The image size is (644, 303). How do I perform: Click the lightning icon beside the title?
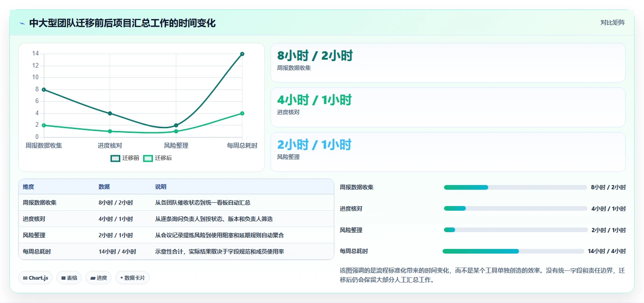coord(22,23)
